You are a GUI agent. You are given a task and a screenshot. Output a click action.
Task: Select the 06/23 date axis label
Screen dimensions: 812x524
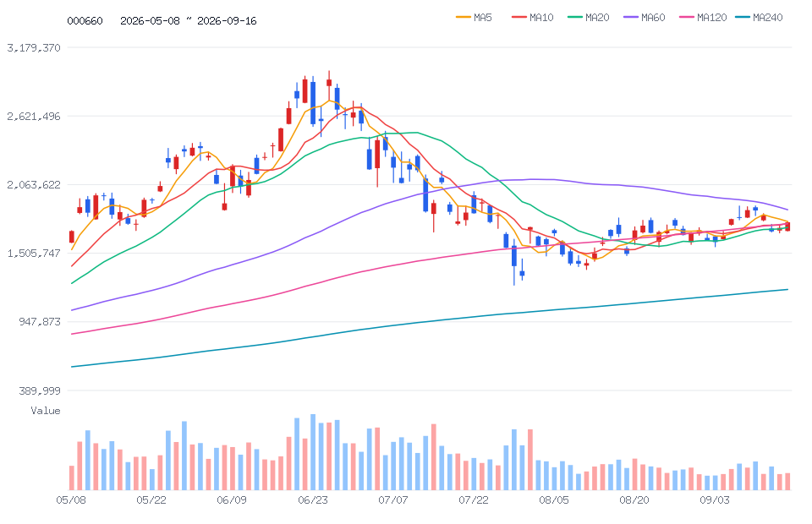(313, 500)
